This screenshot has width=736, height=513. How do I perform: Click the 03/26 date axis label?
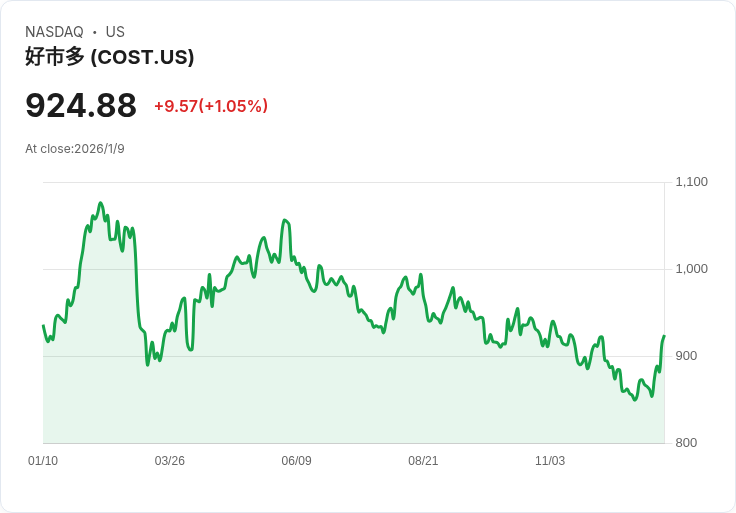tap(169, 461)
